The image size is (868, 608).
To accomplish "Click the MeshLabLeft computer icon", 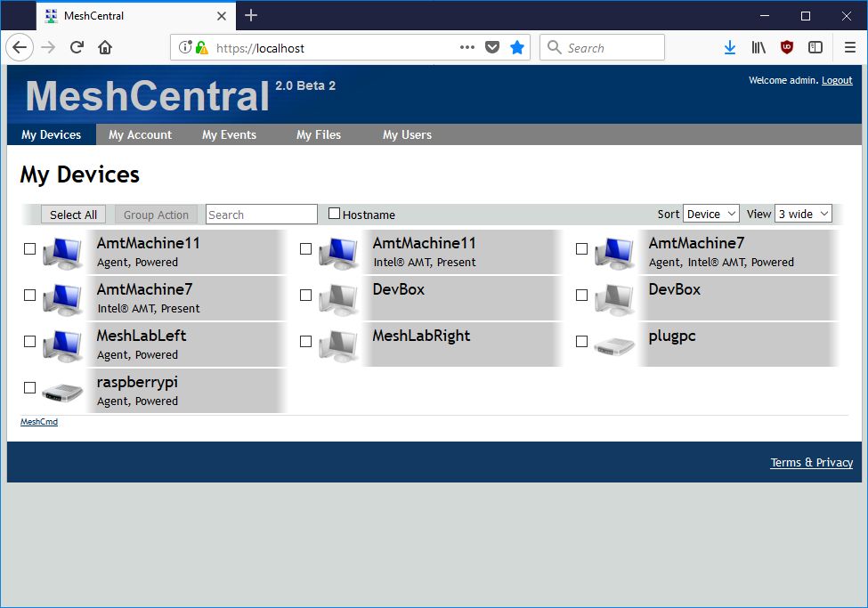I will [x=62, y=345].
